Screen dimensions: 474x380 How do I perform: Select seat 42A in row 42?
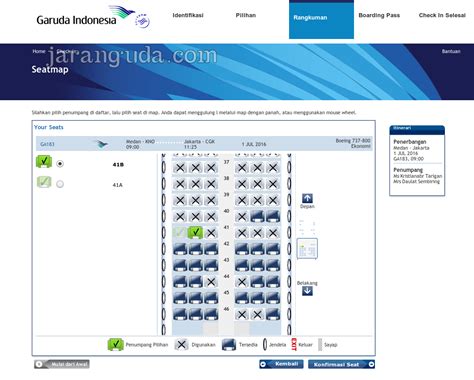(x=180, y=249)
